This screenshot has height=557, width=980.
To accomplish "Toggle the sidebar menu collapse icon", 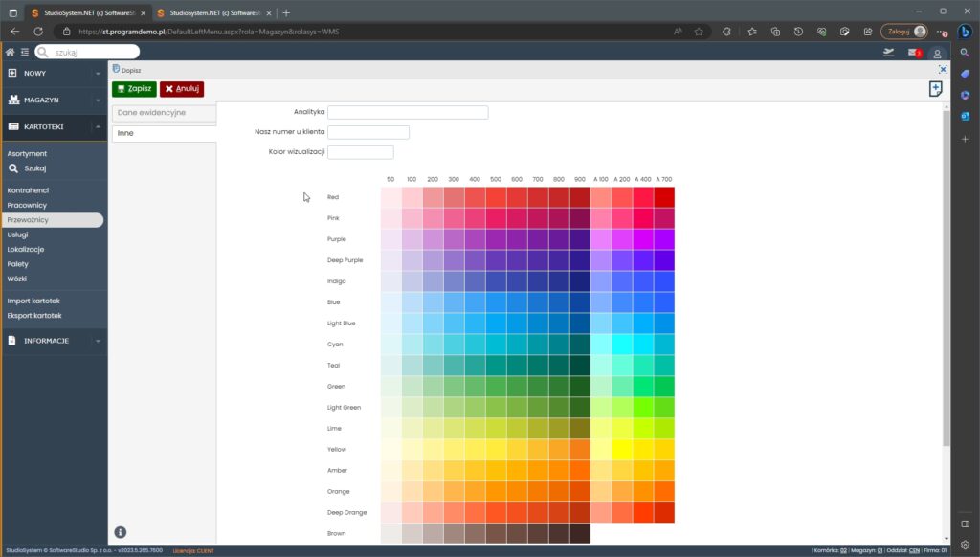I will click(24, 52).
